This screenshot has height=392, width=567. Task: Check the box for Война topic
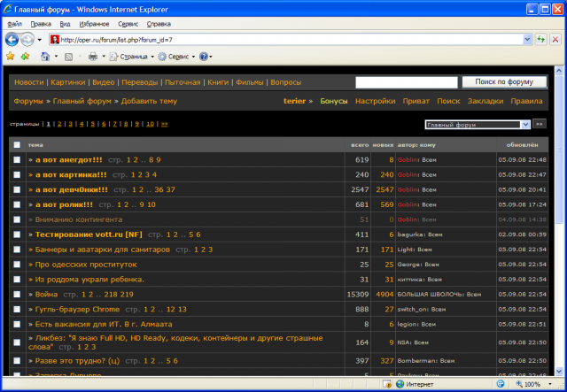(x=17, y=295)
